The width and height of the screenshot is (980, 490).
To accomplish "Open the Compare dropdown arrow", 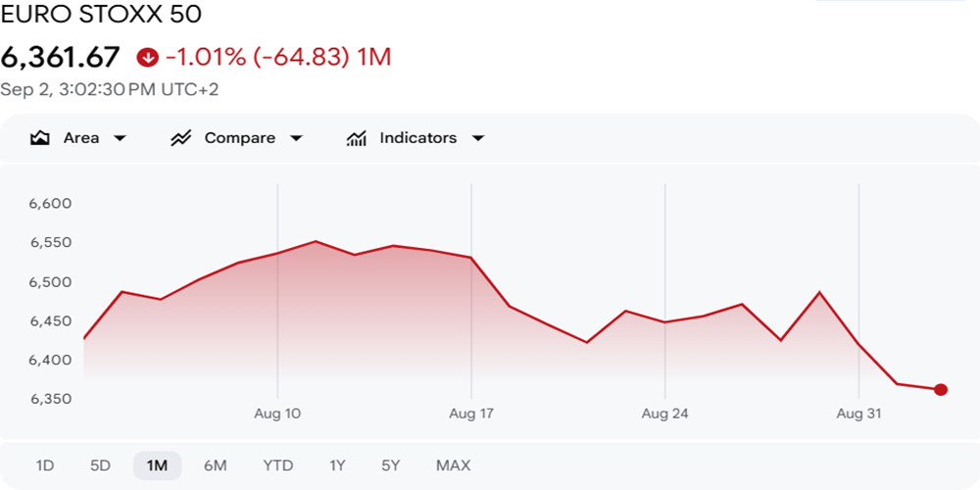I will click(296, 138).
